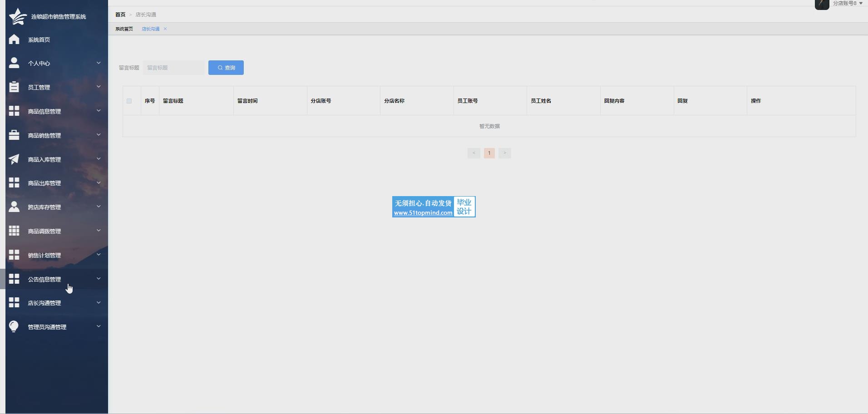Click the home icon beside 系统首页
868x414 pixels.
[14, 39]
